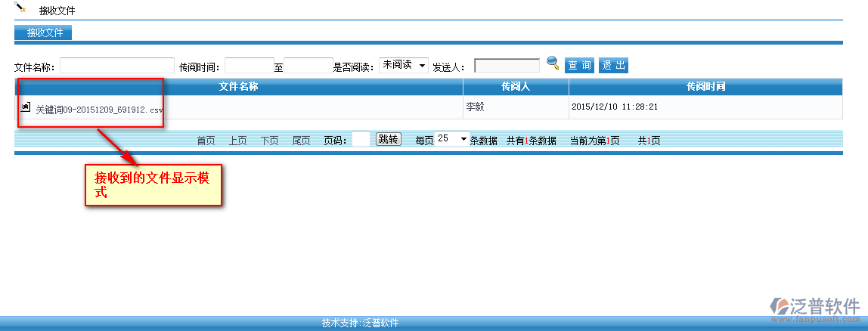
Task: Go to 首页 first page
Action: point(206,141)
